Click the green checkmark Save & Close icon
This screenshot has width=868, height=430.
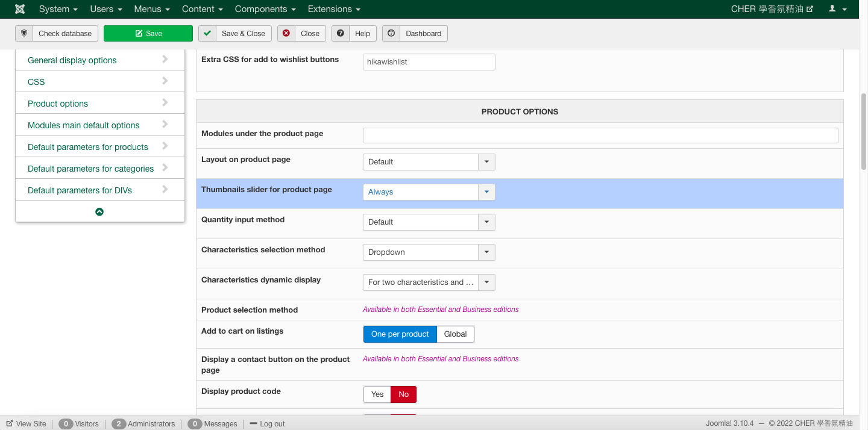[207, 33]
